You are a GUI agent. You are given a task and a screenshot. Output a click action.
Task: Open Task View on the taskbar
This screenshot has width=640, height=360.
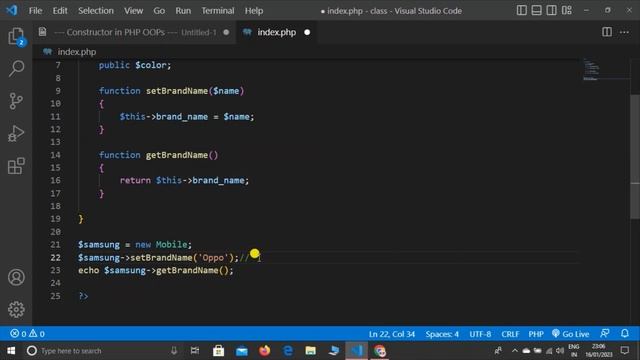pyautogui.click(x=195, y=351)
